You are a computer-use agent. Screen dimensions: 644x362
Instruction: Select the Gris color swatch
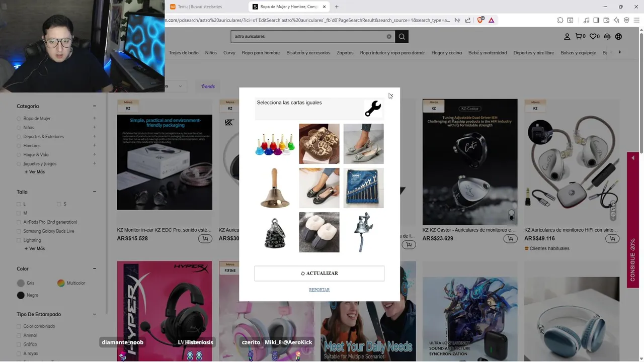21,283
